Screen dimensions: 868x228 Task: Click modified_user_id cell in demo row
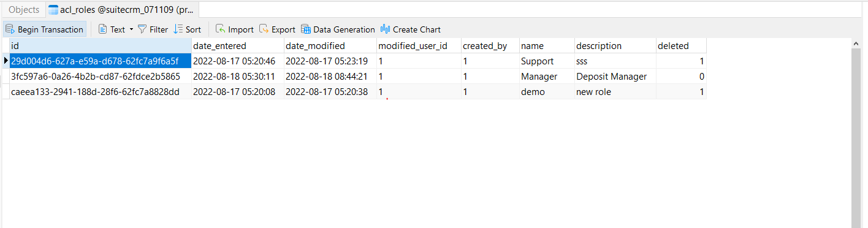pyautogui.click(x=419, y=92)
